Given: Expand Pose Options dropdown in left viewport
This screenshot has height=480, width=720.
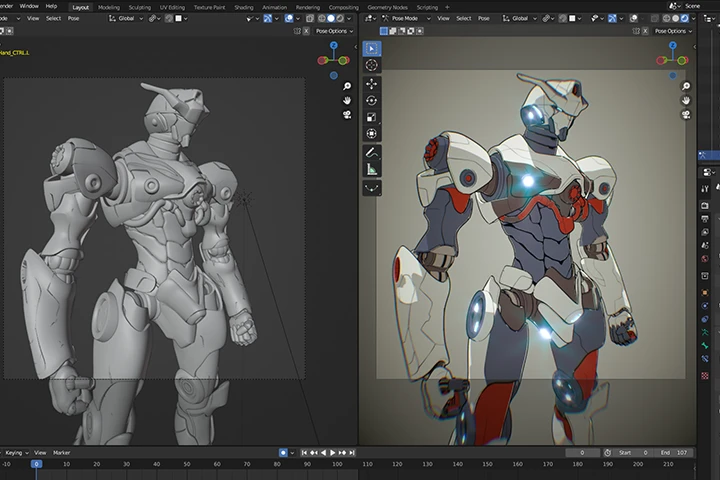Looking at the screenshot, I should 334,31.
